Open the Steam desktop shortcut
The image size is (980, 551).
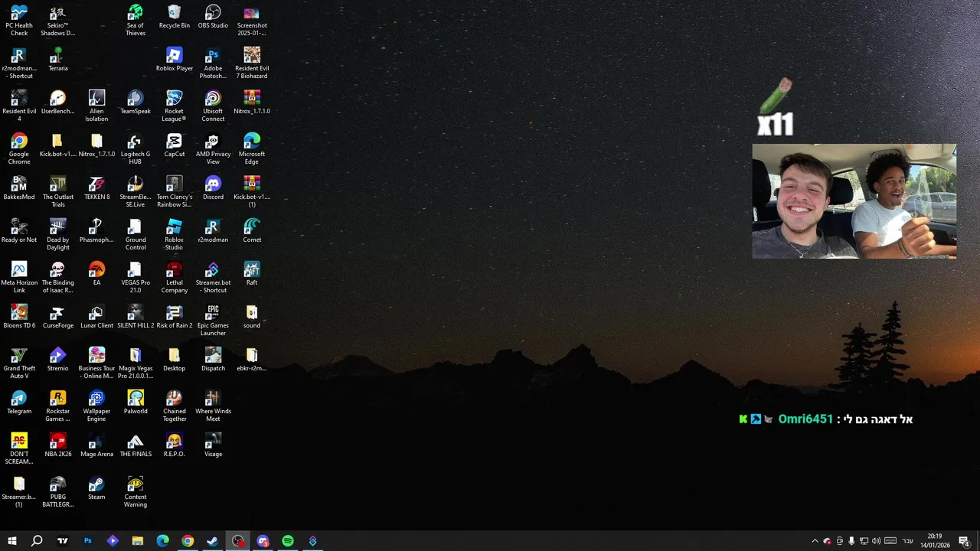click(x=96, y=488)
